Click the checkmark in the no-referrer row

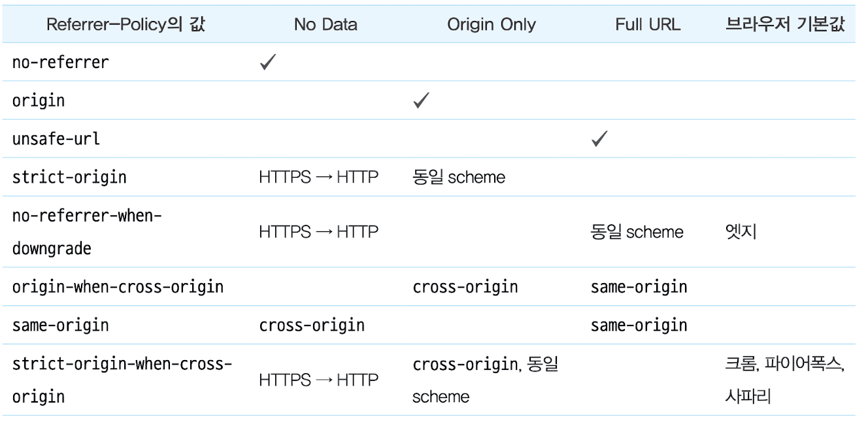pos(267,63)
